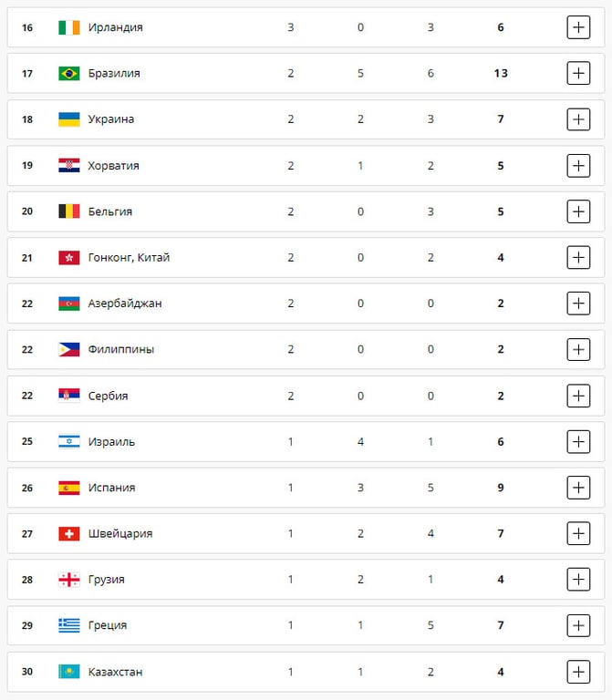Click the Greece flag icon
Screen dimensions: 612x700
68,626
